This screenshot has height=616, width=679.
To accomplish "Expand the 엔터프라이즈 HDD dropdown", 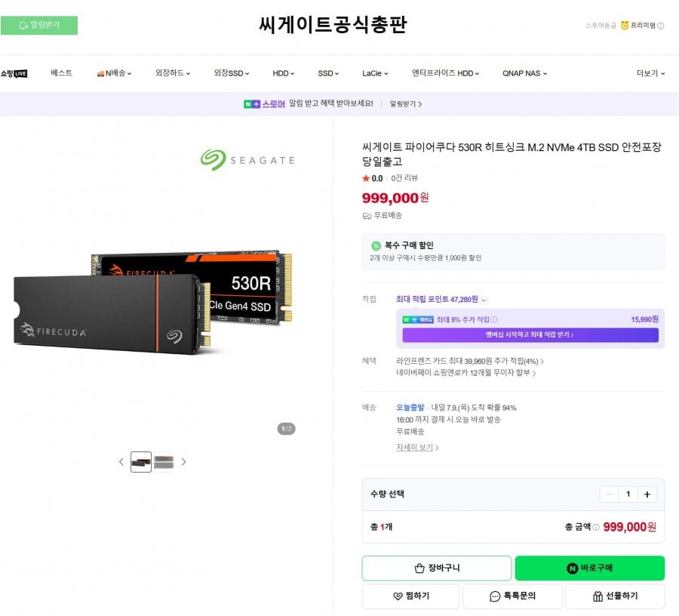I will [445, 73].
